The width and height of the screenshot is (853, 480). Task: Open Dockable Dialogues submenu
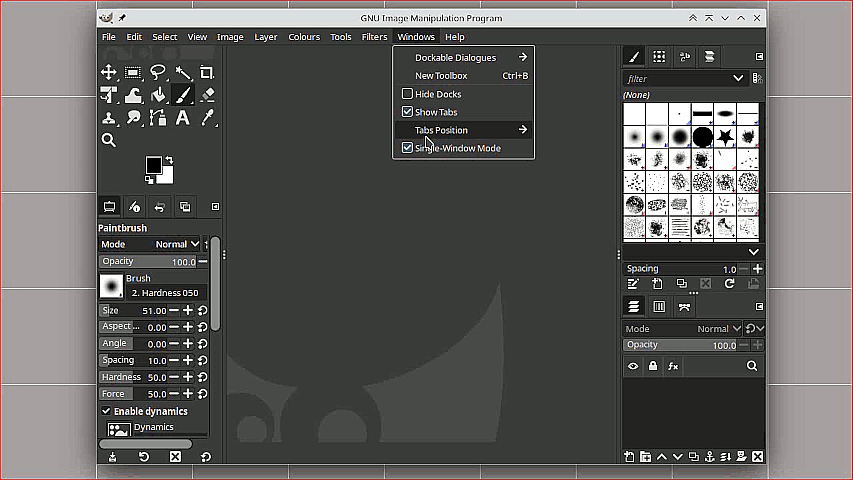coord(463,57)
